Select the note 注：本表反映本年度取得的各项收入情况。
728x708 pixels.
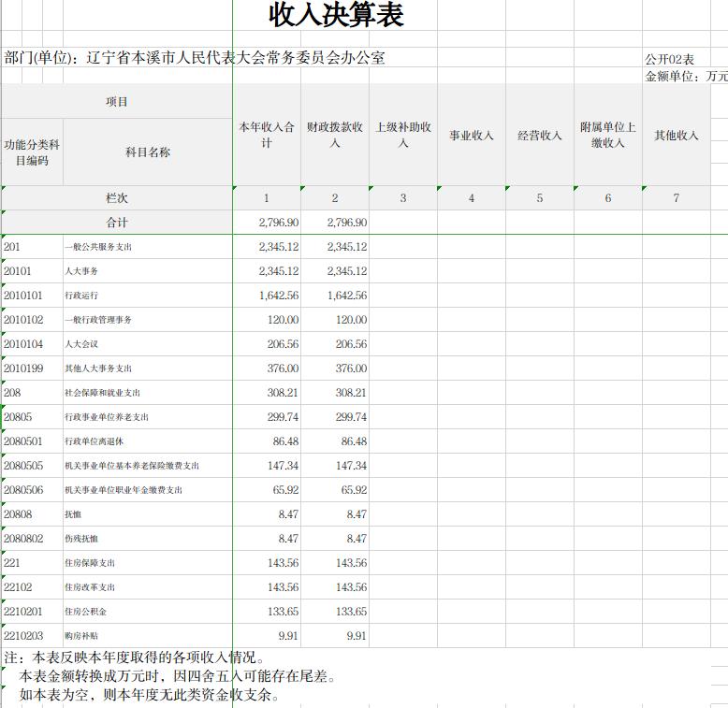[x=135, y=657]
